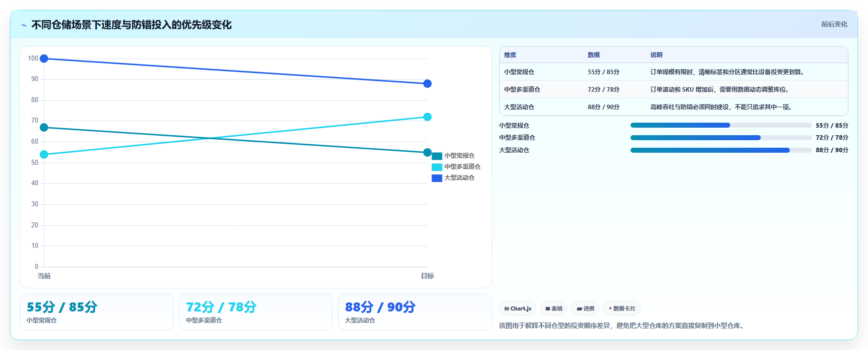This screenshot has width=868, height=350.
Task: Click the 中型多渠道仓 data point at 目标
Action: [427, 117]
